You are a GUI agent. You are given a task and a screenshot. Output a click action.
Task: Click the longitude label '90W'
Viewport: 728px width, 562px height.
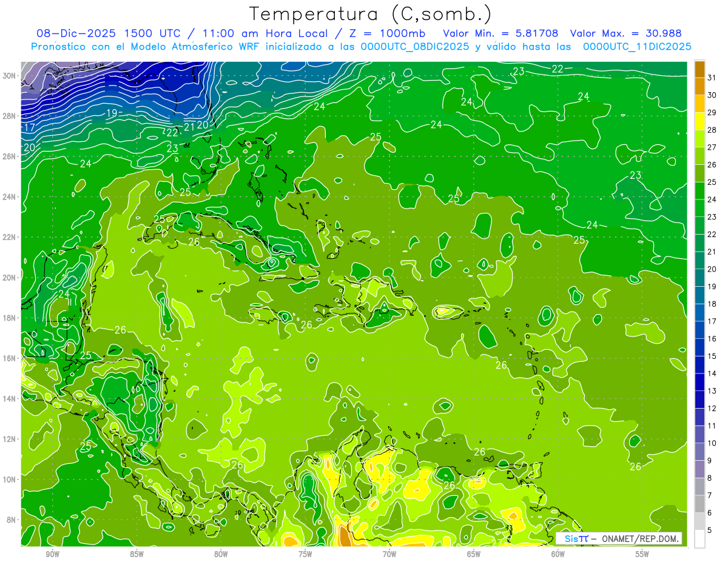point(52,554)
